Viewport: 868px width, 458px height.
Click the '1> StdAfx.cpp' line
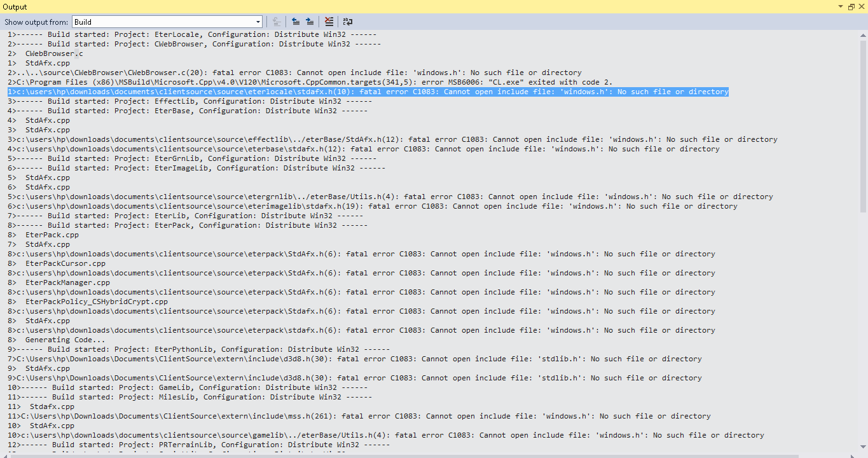39,63
